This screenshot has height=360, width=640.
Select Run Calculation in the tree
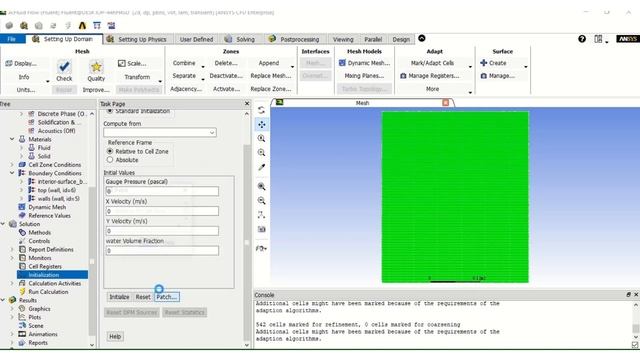(48, 292)
